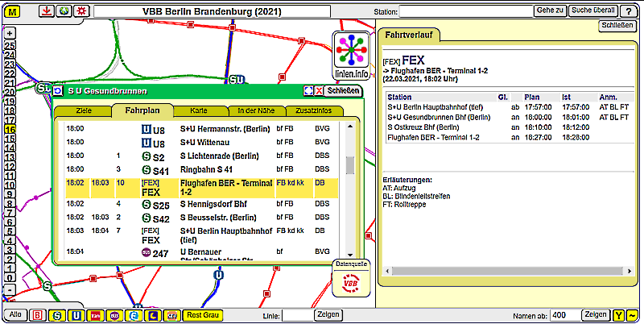Click S Ostkreuz Bhf (Berlin) in Fahrtverlauf

coord(423,127)
